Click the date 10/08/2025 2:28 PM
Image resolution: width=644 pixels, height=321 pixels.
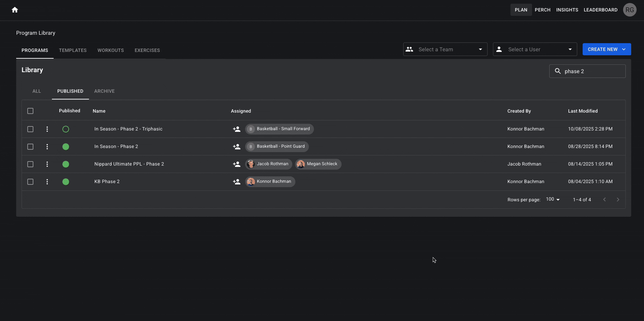click(590, 129)
